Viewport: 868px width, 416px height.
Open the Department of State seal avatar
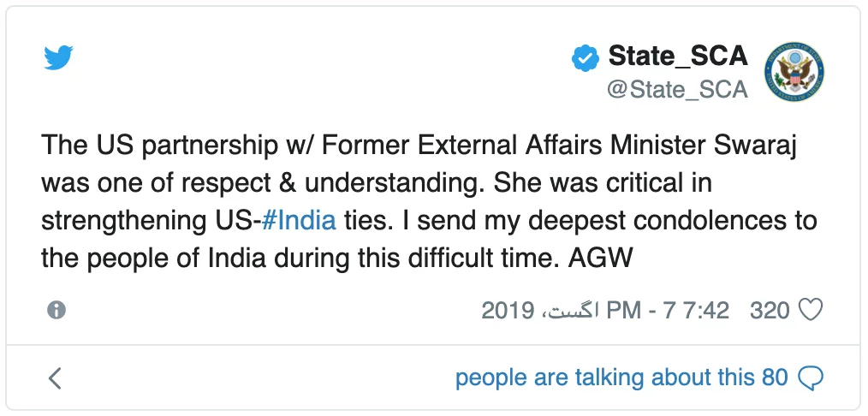click(x=794, y=71)
